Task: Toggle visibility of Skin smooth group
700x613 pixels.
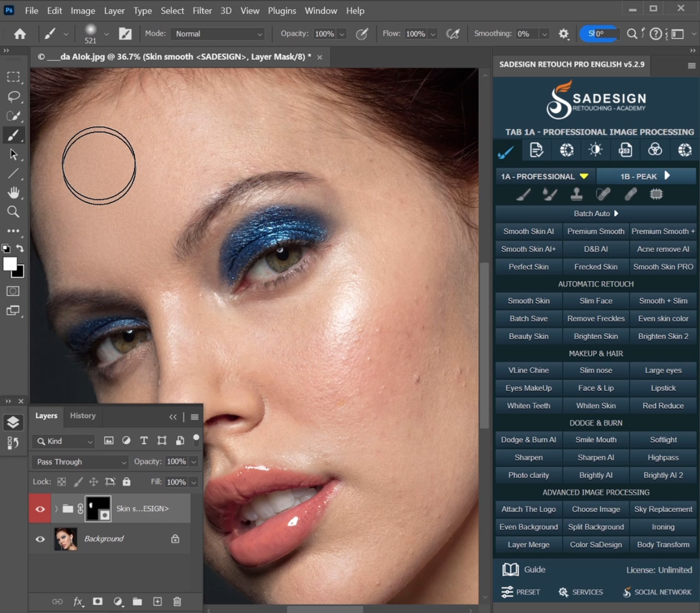Action: 40,509
